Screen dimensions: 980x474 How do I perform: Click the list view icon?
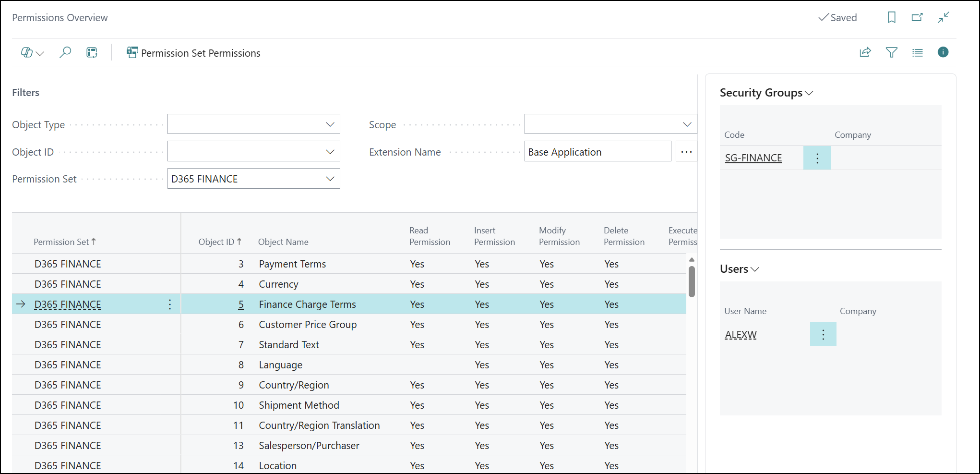(x=918, y=52)
